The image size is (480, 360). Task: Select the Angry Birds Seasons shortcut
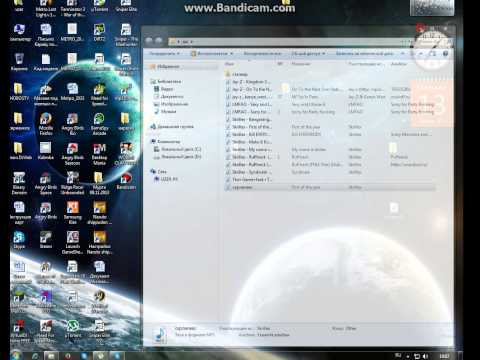point(72,154)
